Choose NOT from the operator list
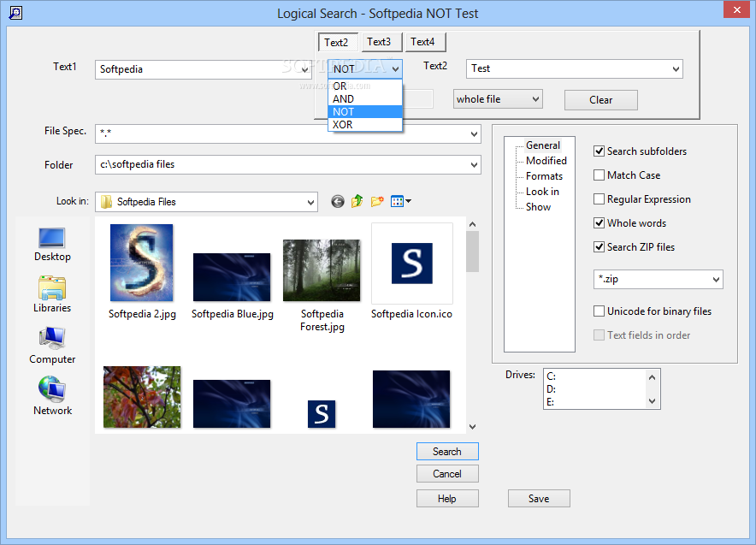The width and height of the screenshot is (756, 545). tap(365, 111)
